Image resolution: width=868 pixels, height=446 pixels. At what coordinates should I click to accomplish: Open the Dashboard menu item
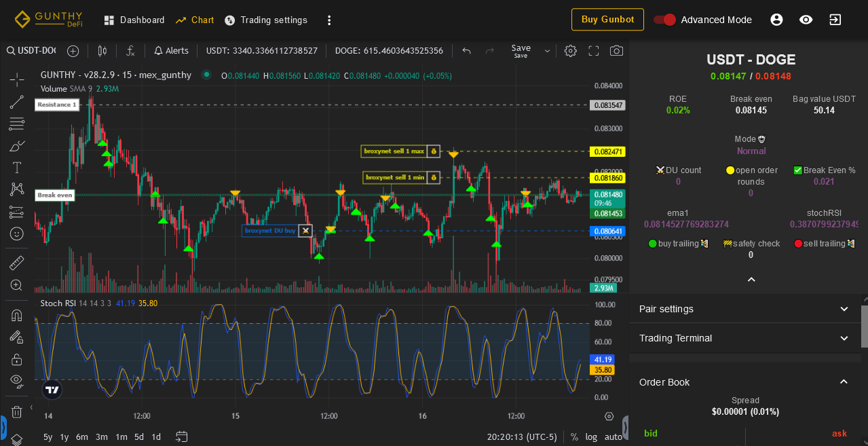(134, 20)
